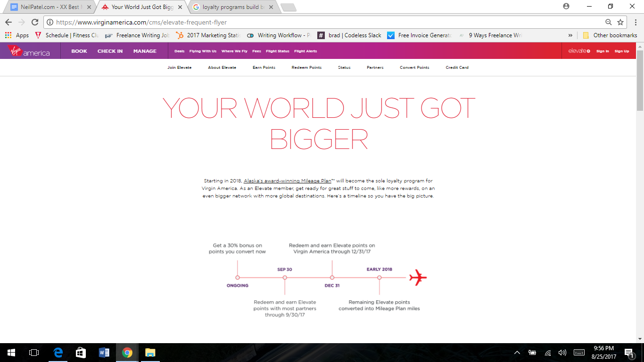The width and height of the screenshot is (644, 362).
Task: Expand hidden bookmarks with the double chevron
Action: click(x=570, y=35)
